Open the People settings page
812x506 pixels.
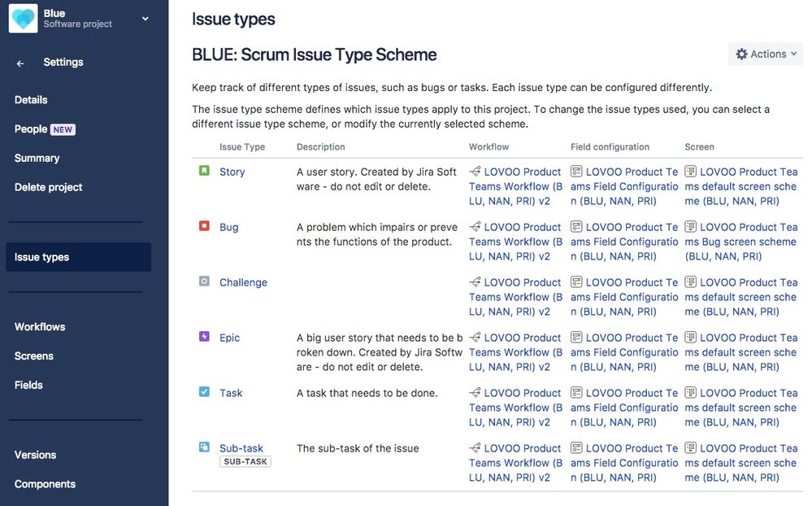point(31,129)
